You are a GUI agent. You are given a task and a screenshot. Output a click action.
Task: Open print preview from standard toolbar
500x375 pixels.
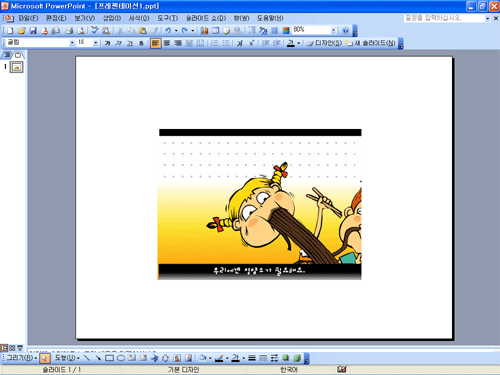[x=81, y=31]
